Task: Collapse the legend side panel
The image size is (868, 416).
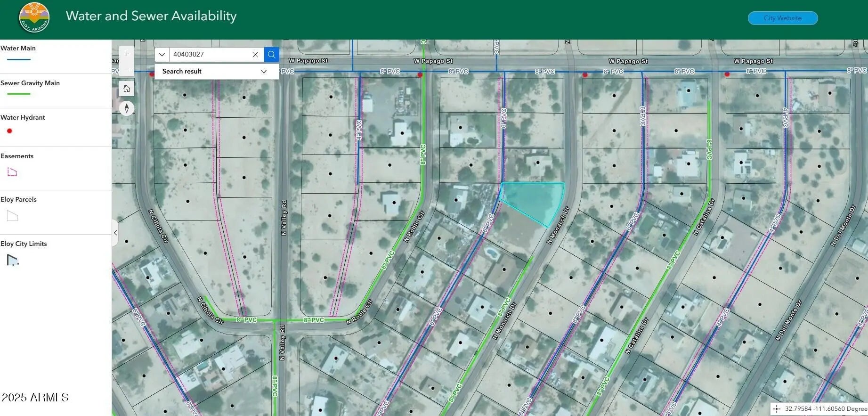Action: pyautogui.click(x=115, y=233)
